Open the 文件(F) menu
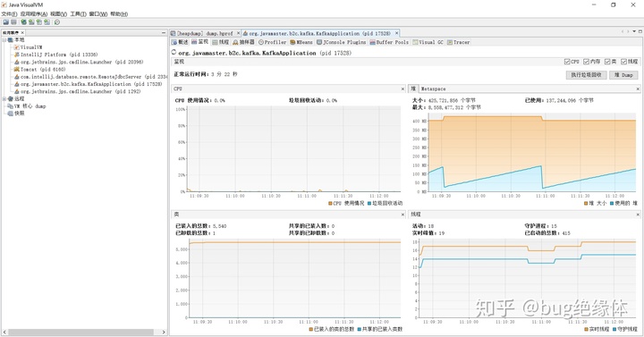Viewport: 644px width, 337px height. coord(9,14)
